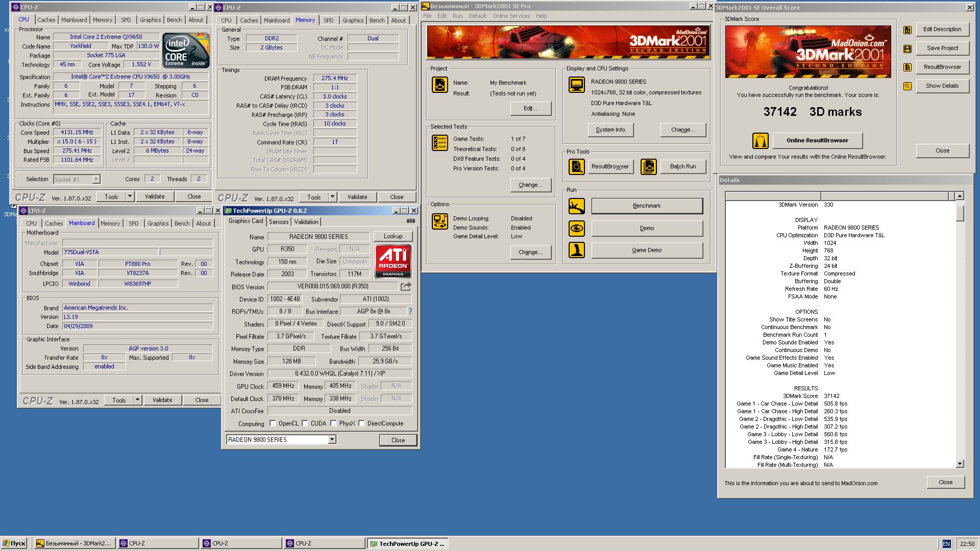This screenshot has width=980, height=551.
Task: Open the Tools dropdown arrow in CPU-Z Memory window
Action: coord(332,197)
